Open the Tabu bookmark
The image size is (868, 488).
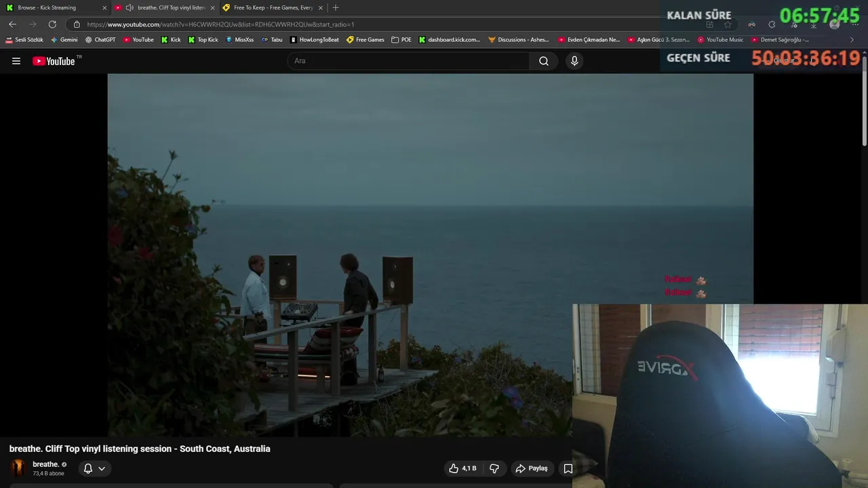click(x=272, y=40)
